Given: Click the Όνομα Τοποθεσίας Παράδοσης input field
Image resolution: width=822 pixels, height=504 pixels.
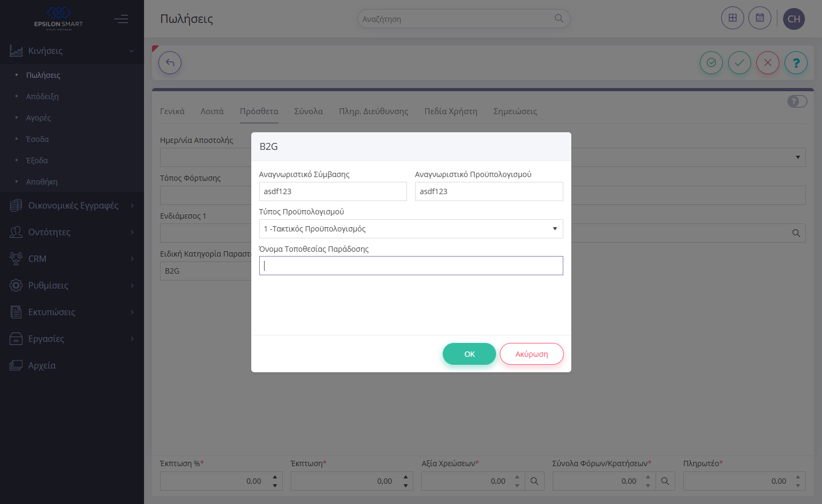Looking at the screenshot, I should [x=411, y=266].
